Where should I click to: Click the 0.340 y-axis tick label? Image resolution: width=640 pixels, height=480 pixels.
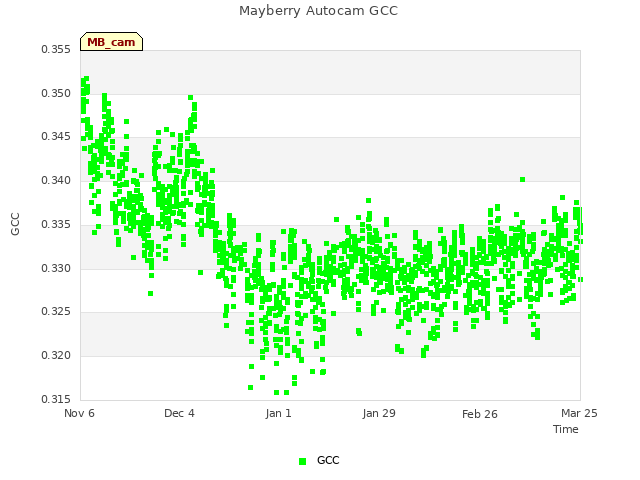(x=56, y=180)
